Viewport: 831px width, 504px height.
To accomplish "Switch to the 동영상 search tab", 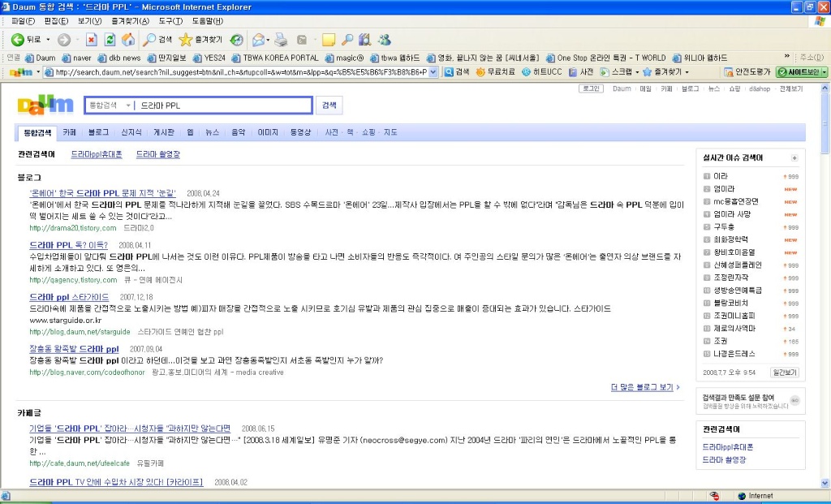I will pyautogui.click(x=300, y=132).
